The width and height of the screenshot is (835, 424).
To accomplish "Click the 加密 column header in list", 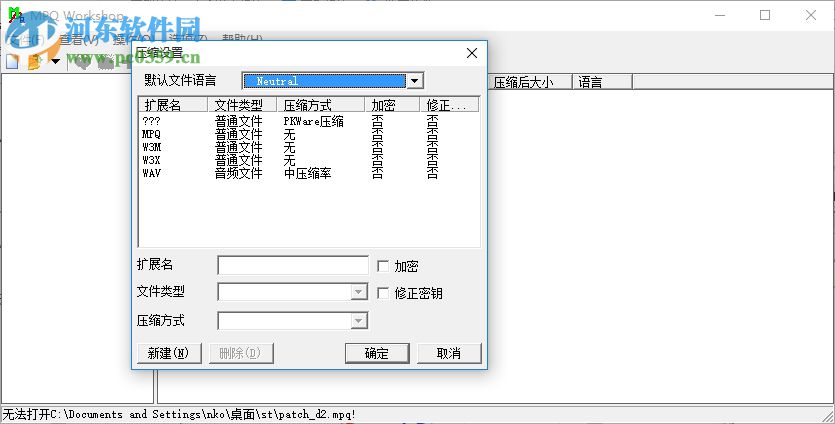I will (392, 104).
